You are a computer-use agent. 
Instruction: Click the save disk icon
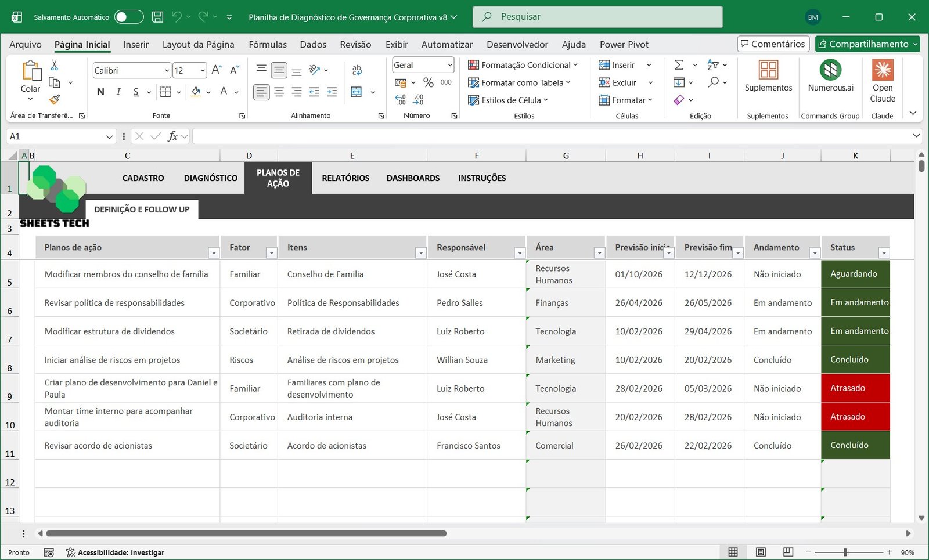(x=157, y=17)
